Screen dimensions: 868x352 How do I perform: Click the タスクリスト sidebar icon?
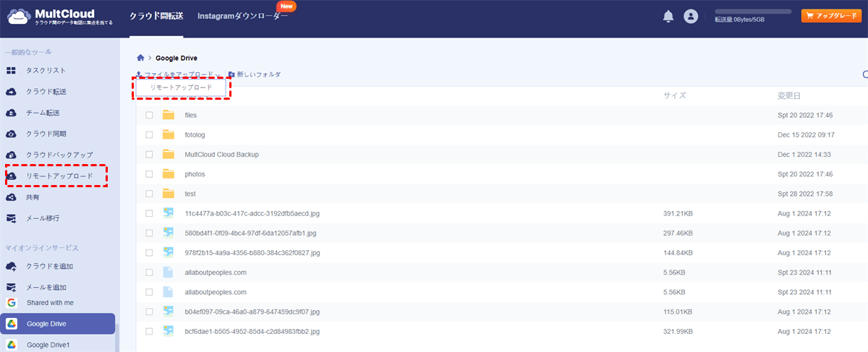point(11,70)
